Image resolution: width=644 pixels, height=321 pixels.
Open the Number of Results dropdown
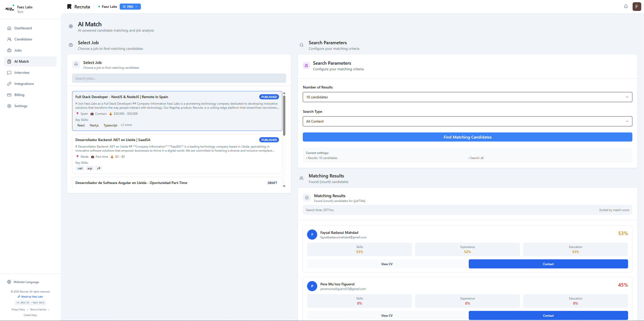pyautogui.click(x=467, y=97)
